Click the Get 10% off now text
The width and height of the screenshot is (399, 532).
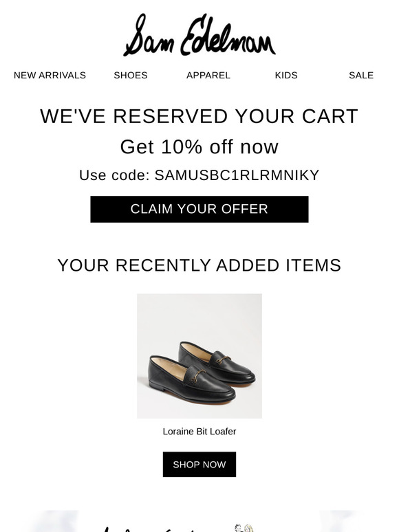click(x=199, y=147)
